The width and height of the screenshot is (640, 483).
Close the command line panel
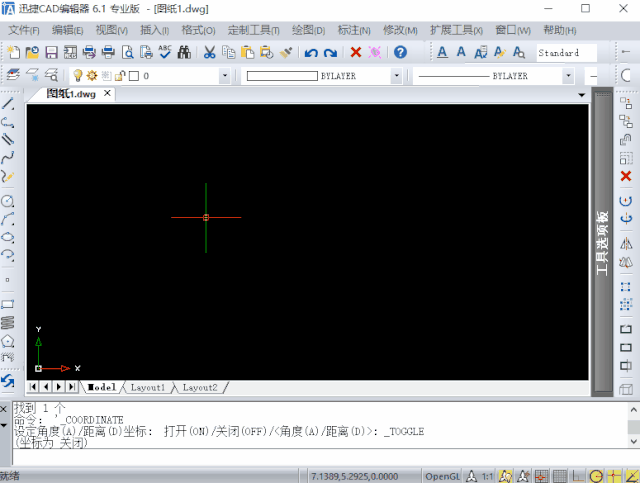pyautogui.click(x=4, y=409)
